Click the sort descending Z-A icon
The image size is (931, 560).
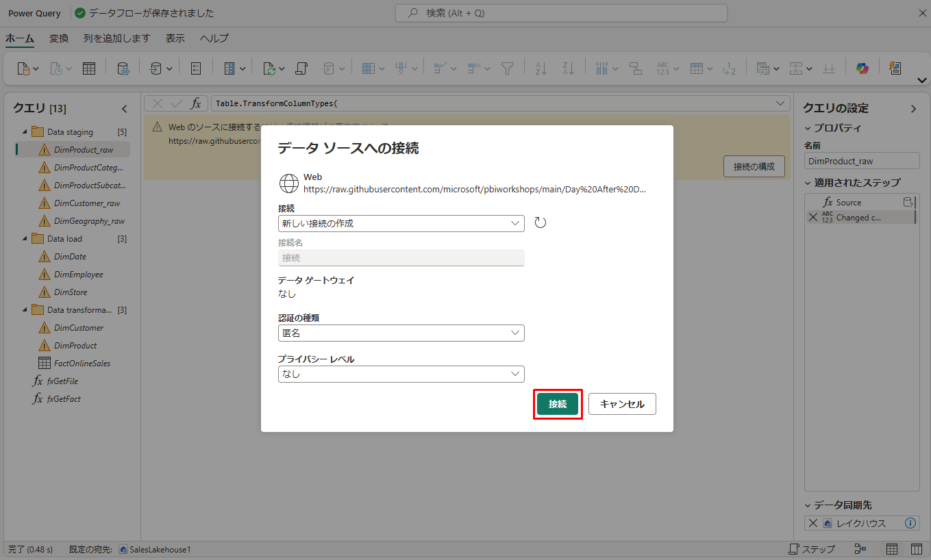pos(569,68)
